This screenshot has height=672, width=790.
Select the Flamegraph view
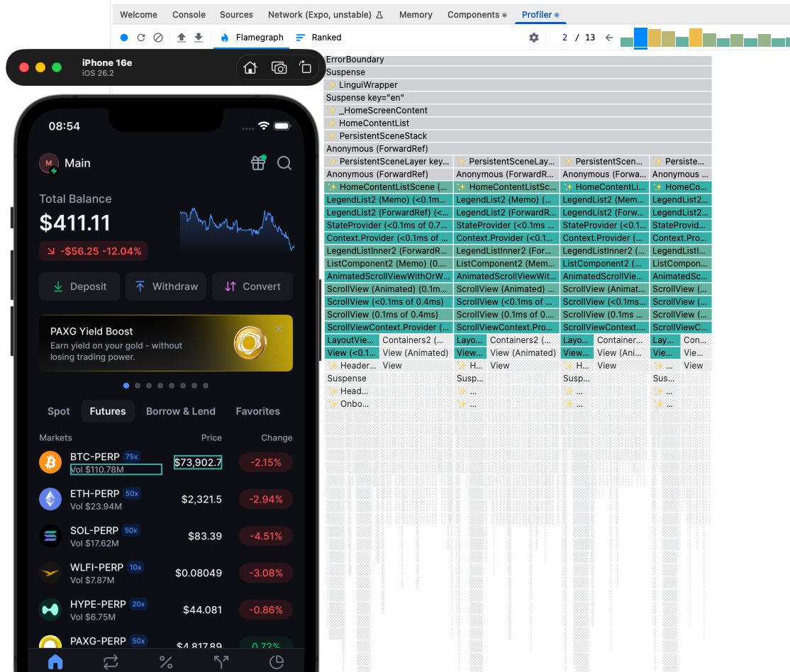(x=252, y=38)
